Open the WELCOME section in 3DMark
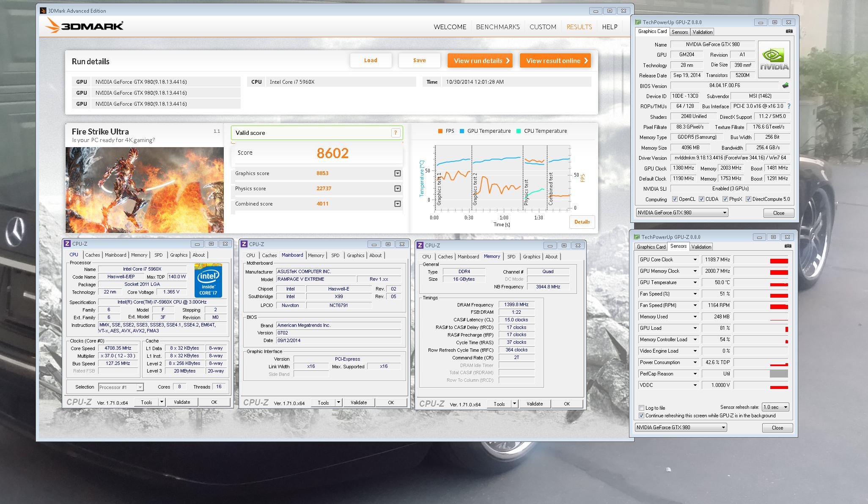 click(x=450, y=27)
